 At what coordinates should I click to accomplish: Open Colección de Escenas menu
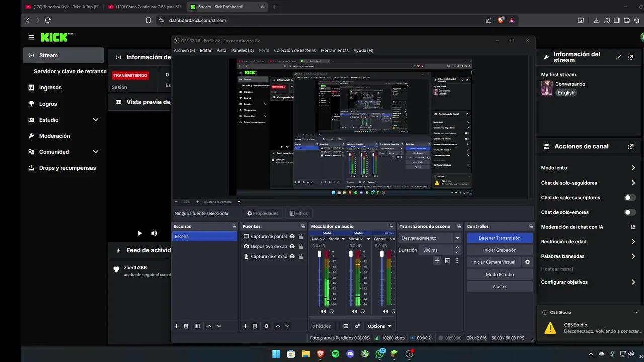coord(295,50)
